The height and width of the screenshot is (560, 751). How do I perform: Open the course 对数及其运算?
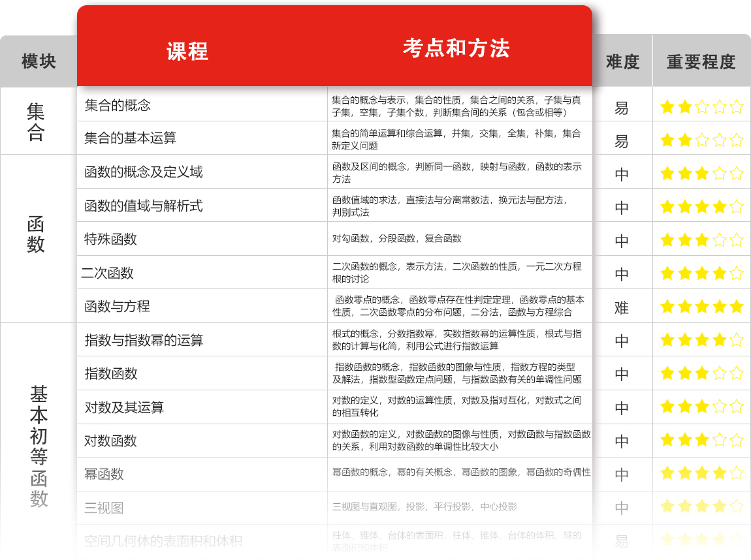click(x=124, y=407)
